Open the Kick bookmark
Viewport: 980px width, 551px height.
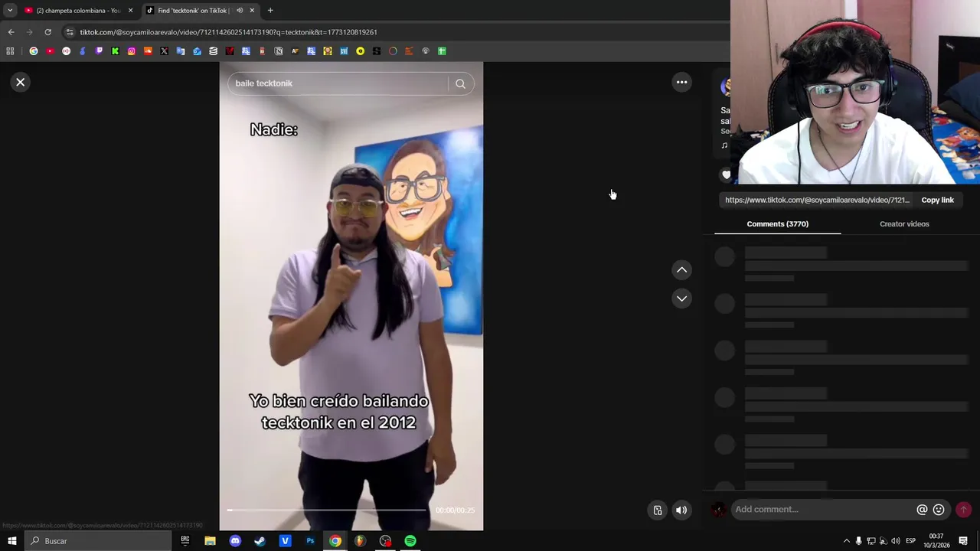click(115, 51)
